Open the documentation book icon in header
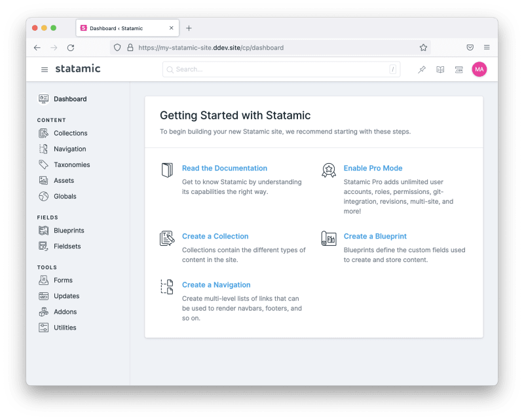Screen dimensions: 524x420 (440, 69)
